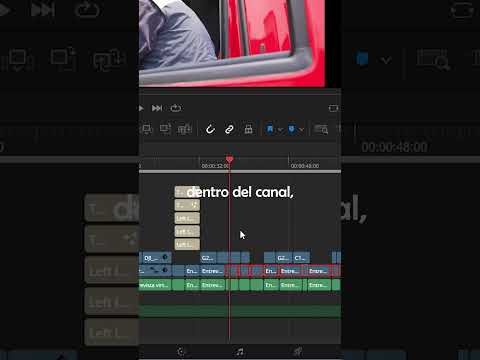
Task: Click the horizontal timeline scrollbar
Action: tap(240, 171)
